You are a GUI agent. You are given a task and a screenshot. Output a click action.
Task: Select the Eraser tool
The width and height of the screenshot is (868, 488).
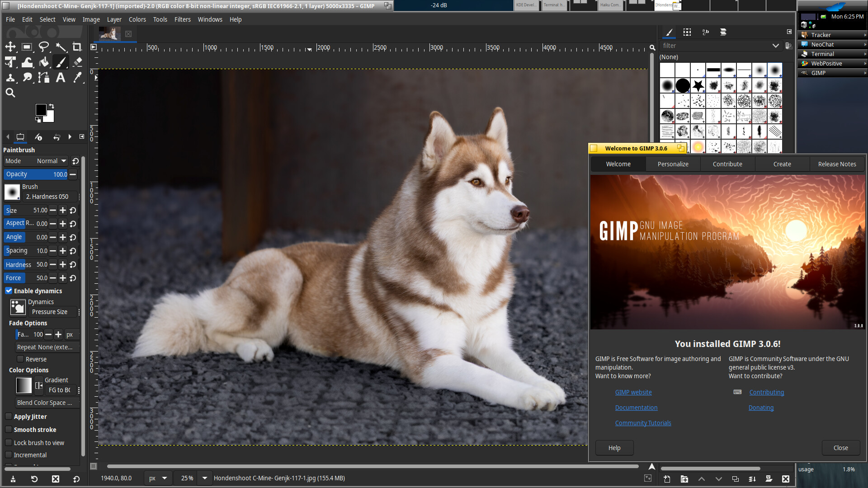77,62
